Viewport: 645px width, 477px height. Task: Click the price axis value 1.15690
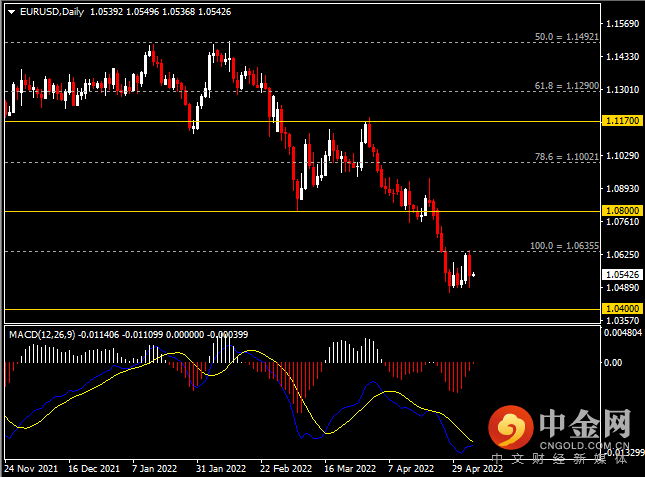point(622,24)
